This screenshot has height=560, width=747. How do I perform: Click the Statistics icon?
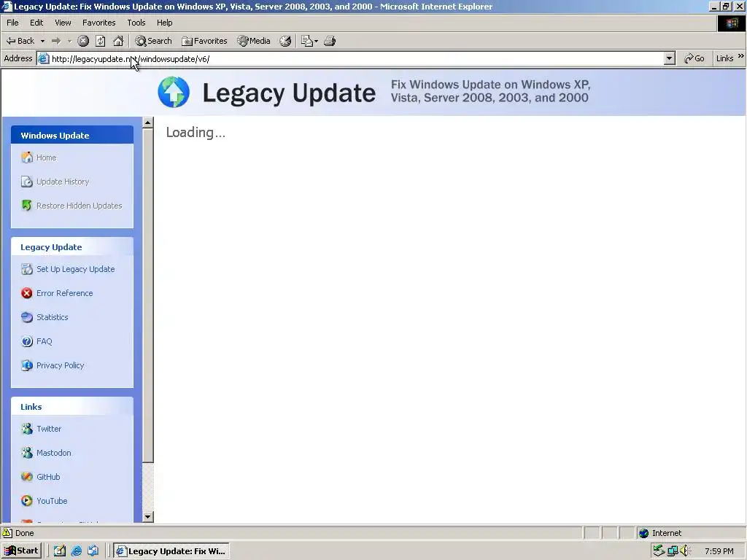click(x=27, y=317)
